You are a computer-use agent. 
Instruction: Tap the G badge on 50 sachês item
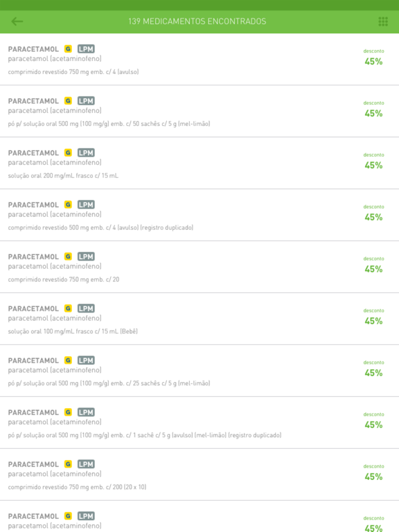pos(68,100)
